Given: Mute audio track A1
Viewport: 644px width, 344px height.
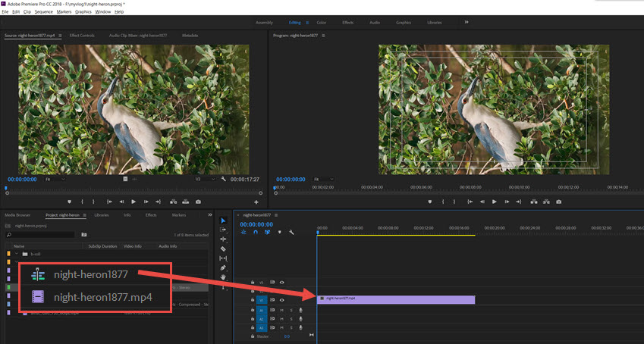Looking at the screenshot, I should pos(281,311).
